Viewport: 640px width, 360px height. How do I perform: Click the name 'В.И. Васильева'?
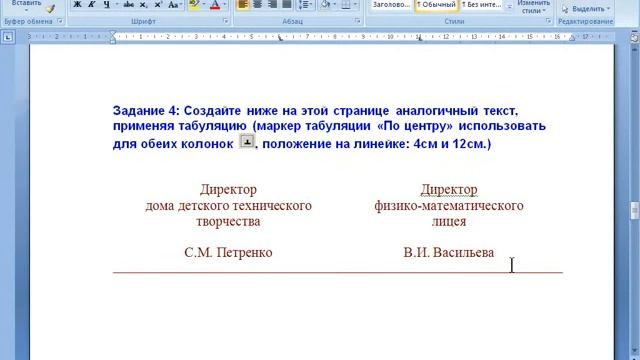449,252
